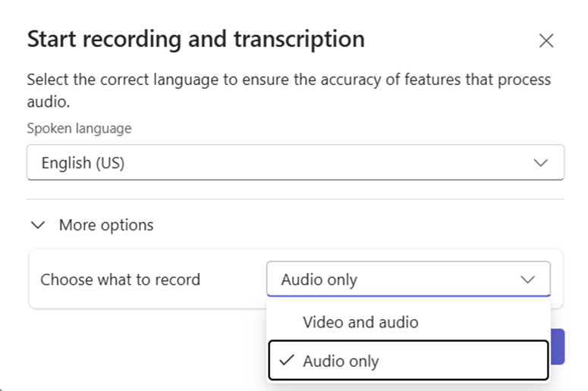This screenshot has height=391, width=588.
Task: Collapse the More options section
Action: [x=91, y=225]
